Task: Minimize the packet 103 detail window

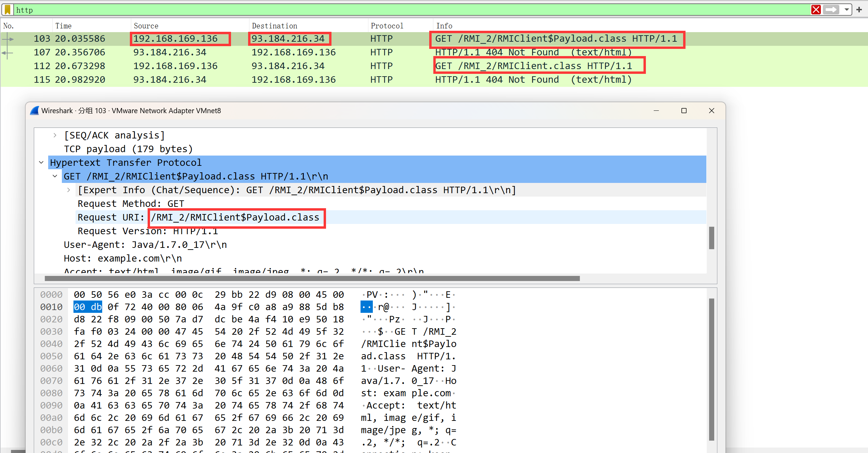Action: (x=656, y=110)
